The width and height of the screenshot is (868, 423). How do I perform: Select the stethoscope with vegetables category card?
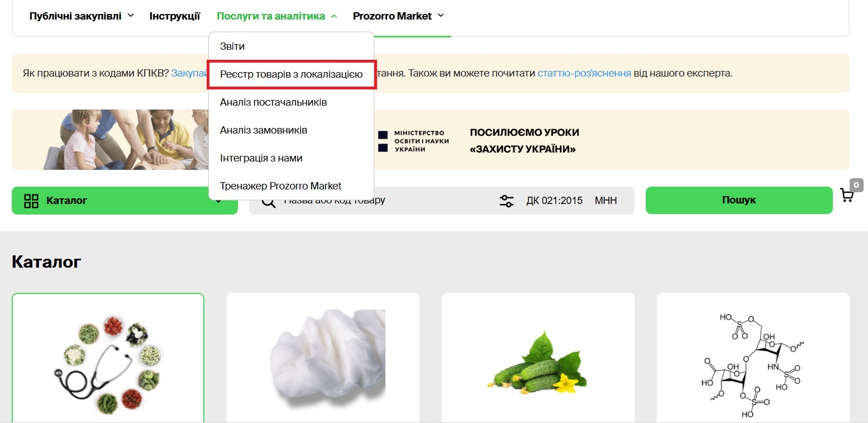108,358
